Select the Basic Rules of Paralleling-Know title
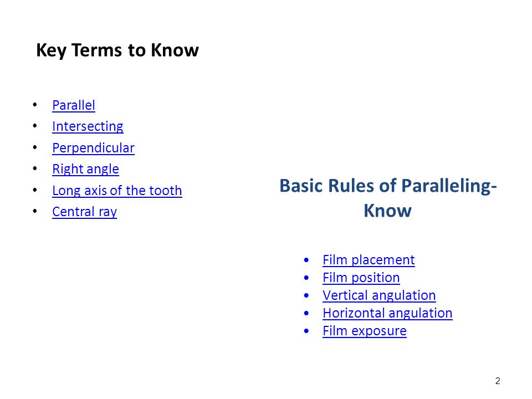 point(388,198)
